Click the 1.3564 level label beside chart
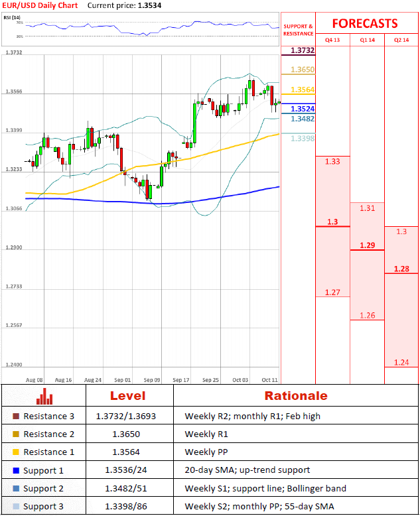This screenshot has width=420, height=516. coord(303,90)
